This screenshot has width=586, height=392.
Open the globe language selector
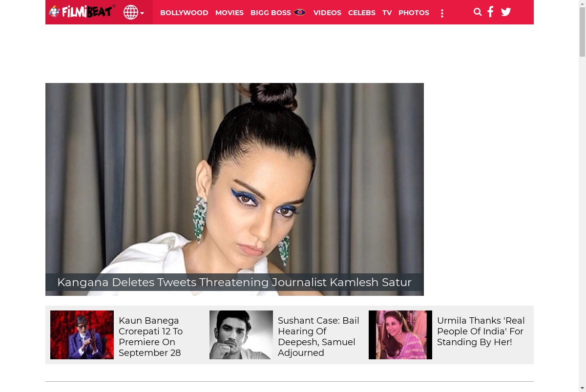point(134,12)
